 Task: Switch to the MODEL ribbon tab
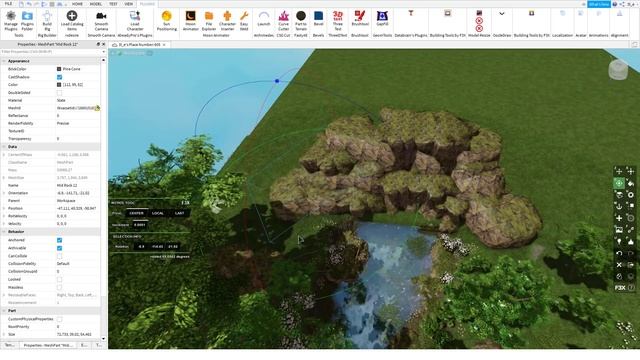coord(96,4)
